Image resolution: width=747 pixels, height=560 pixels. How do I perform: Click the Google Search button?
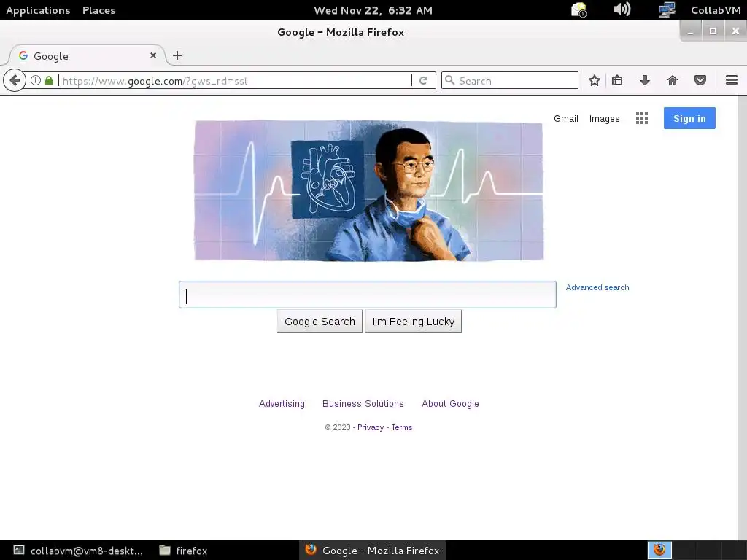click(x=320, y=322)
